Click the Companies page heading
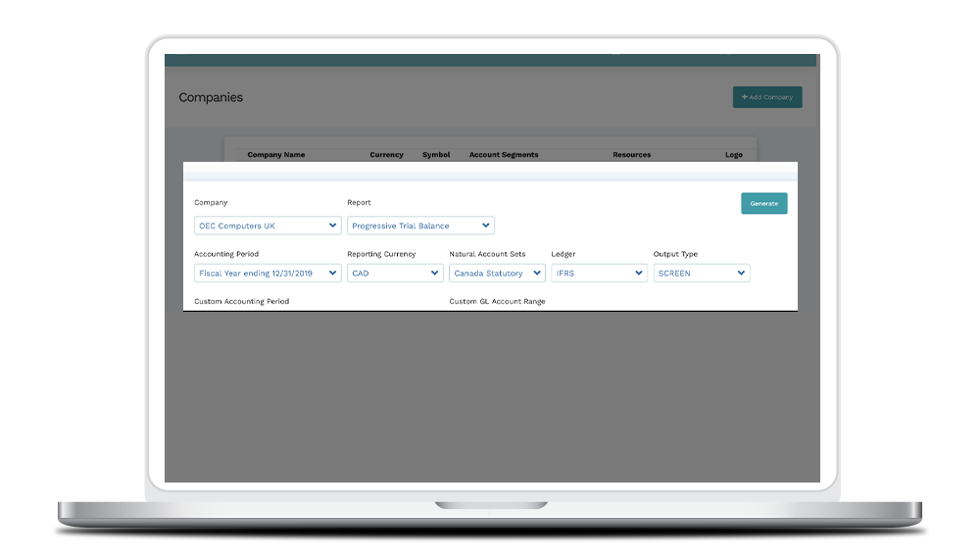The image size is (980, 560). click(x=211, y=98)
